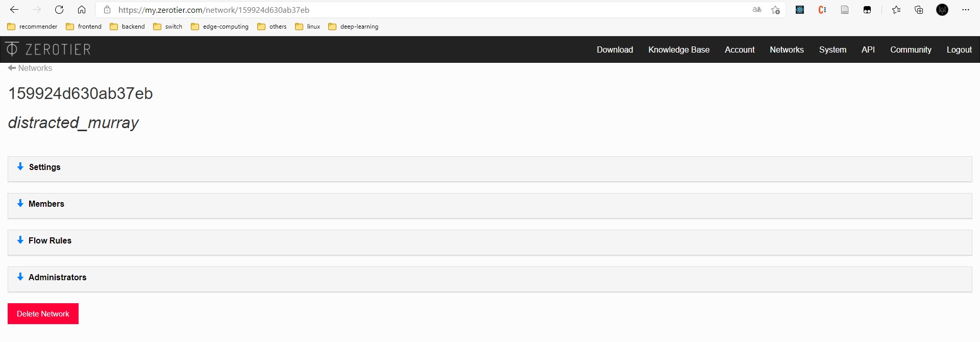Expand the Flow Rules section
The image size is (980, 342).
tap(50, 240)
